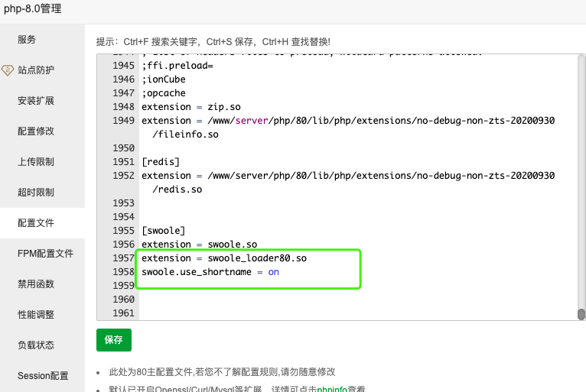Click the diamond icon beside 站点防护
586x392 pixels.
(x=8, y=70)
